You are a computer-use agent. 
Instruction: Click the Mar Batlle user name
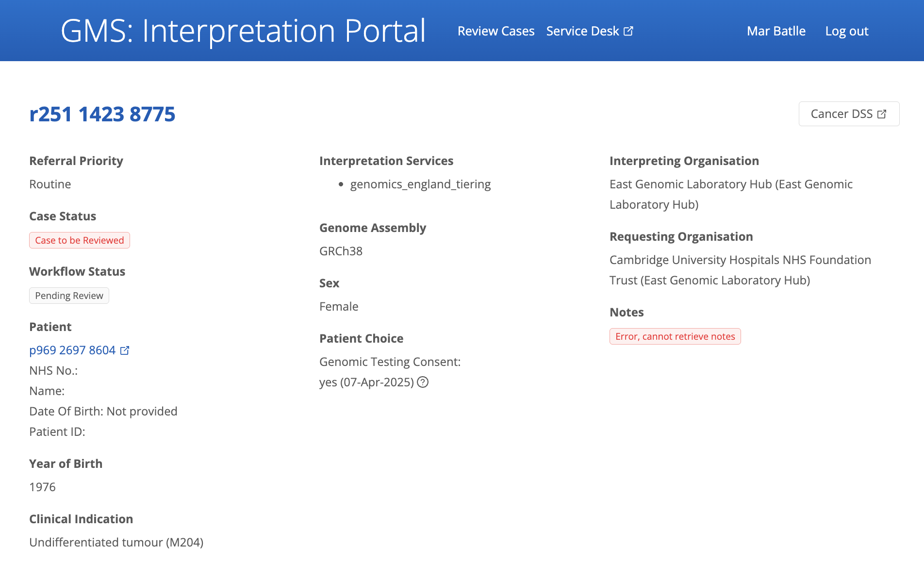tap(775, 31)
